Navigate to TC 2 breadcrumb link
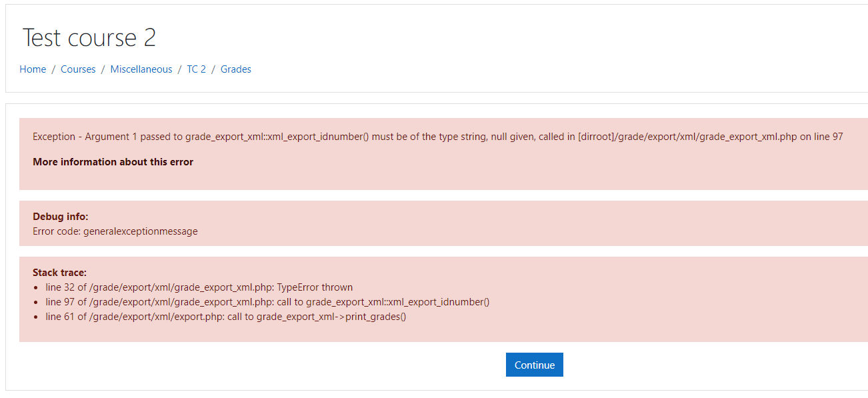 point(196,69)
